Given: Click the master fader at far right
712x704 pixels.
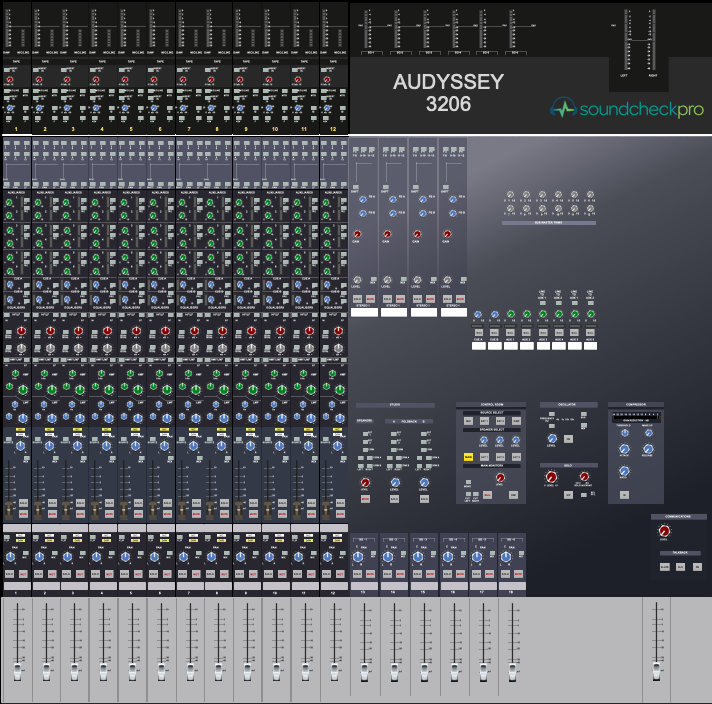Looking at the screenshot, I should tap(657, 665).
